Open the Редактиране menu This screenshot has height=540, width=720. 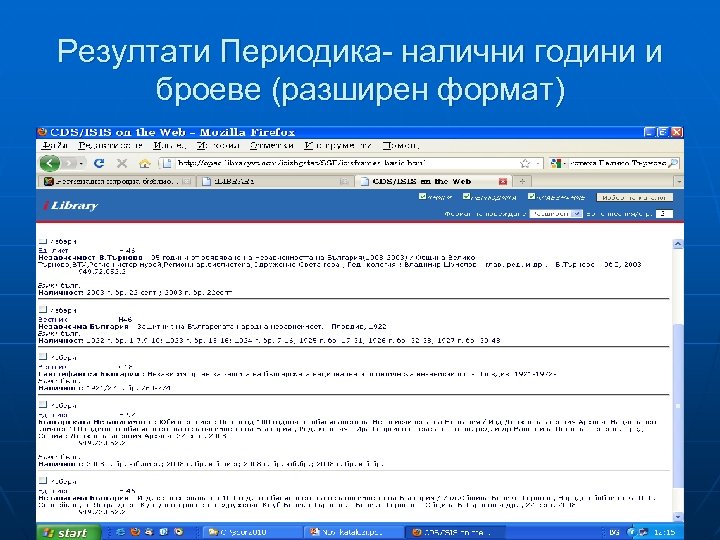click(x=110, y=146)
